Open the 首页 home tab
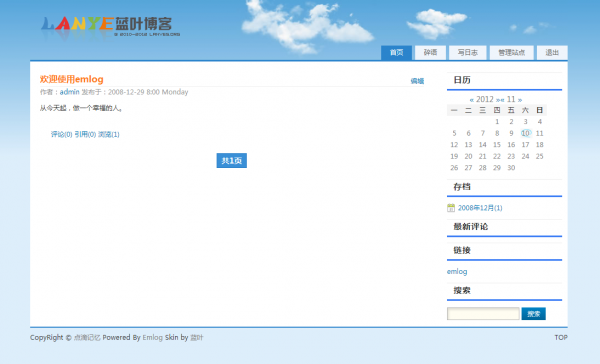Viewport: 600px width, 364px height. pyautogui.click(x=396, y=52)
